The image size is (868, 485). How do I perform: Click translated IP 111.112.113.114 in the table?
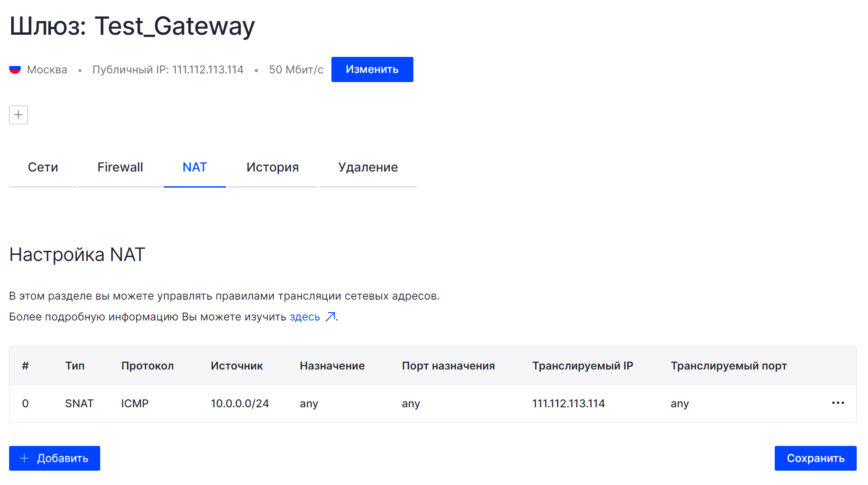(x=568, y=403)
